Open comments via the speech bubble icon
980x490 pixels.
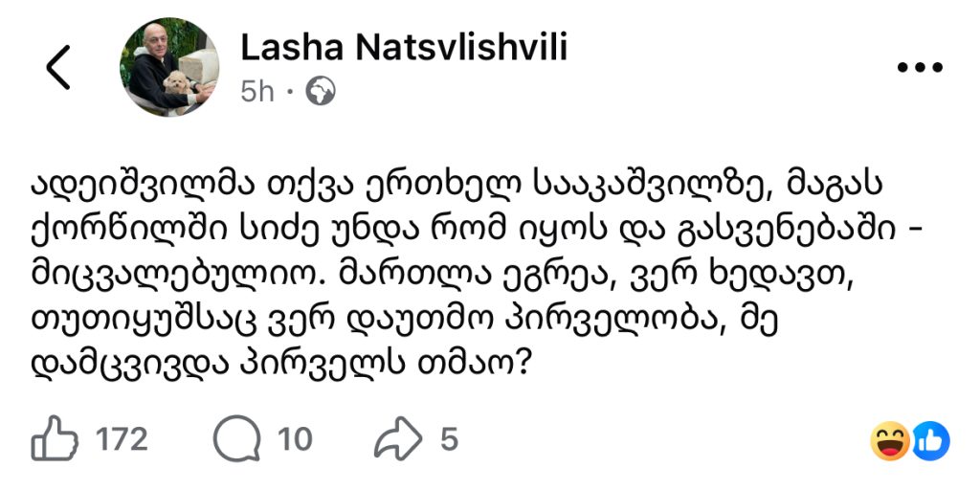[x=234, y=439]
